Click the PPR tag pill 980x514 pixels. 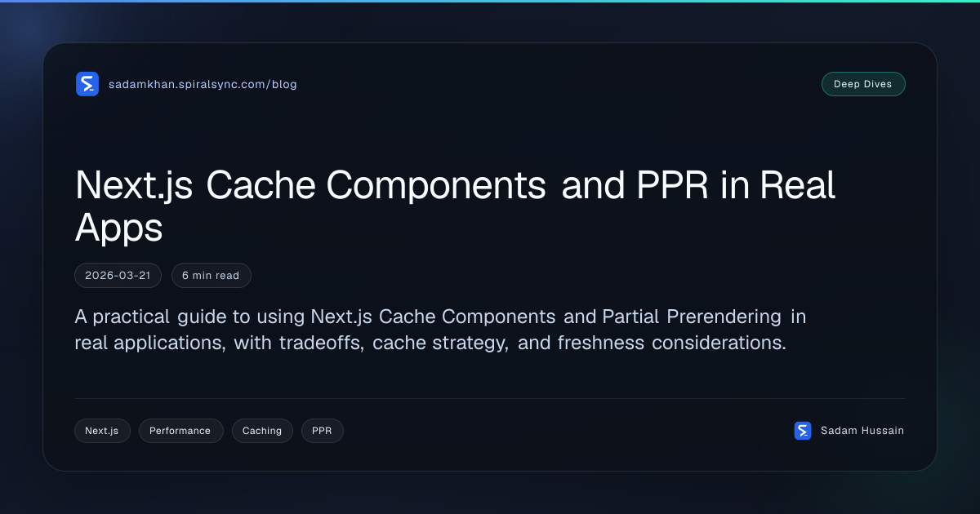(323, 431)
